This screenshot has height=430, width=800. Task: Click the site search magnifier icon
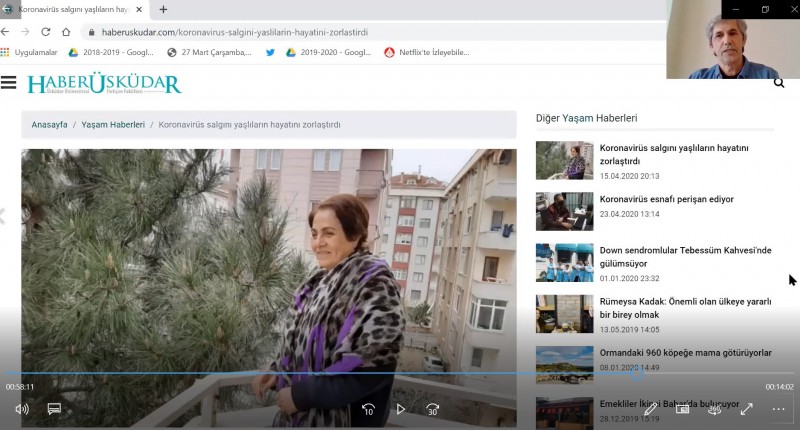coord(779,83)
